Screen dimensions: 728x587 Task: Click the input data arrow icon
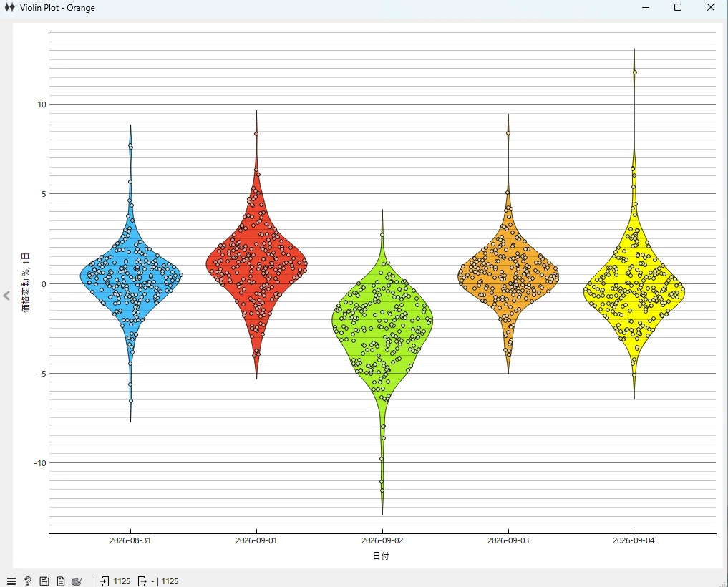(x=105, y=581)
